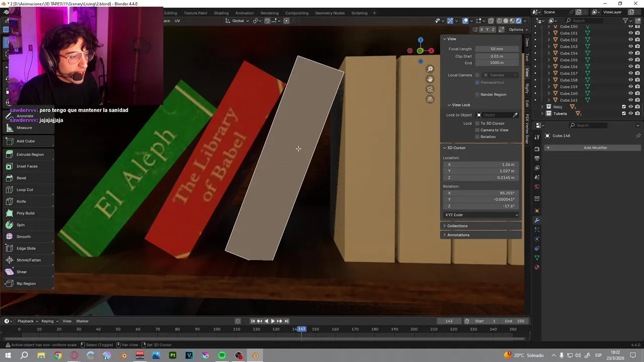Enable Lock To 3D Cursor checkbox
Screen dimensions: 644x362
(x=477, y=123)
